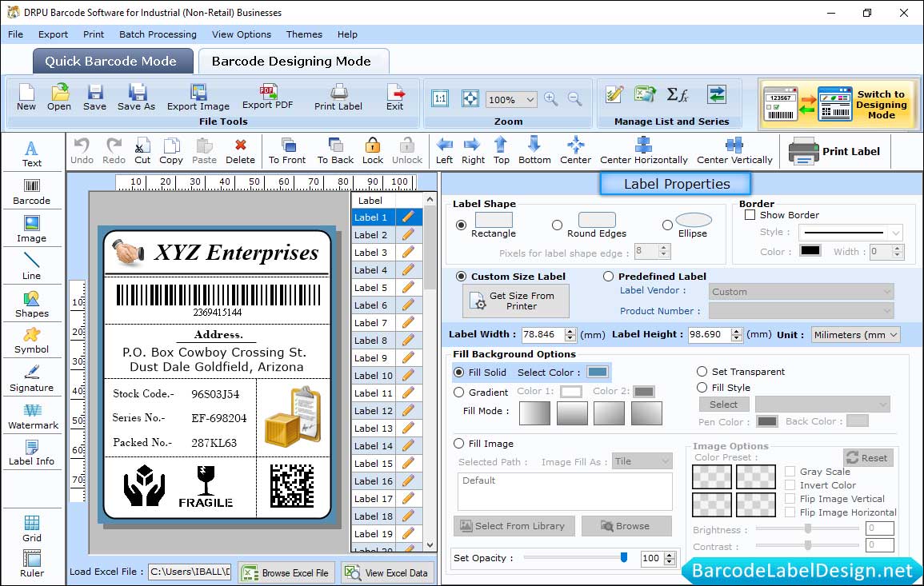The width and height of the screenshot is (924, 586).
Task: Open Product Number dropdown
Action: [802, 311]
